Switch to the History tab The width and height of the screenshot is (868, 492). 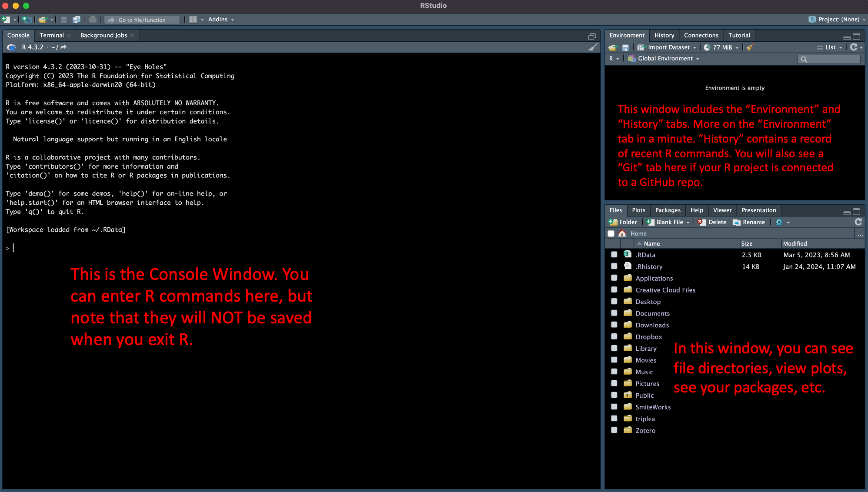(664, 36)
